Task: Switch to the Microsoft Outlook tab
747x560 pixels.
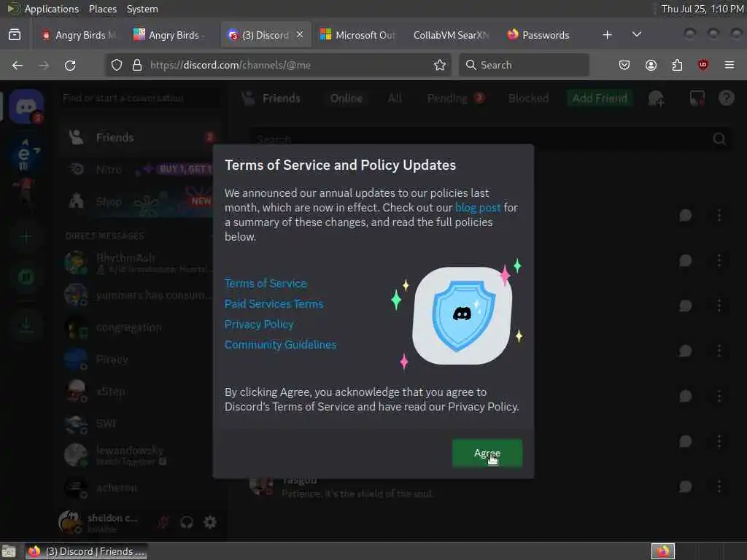Action: 358,35
